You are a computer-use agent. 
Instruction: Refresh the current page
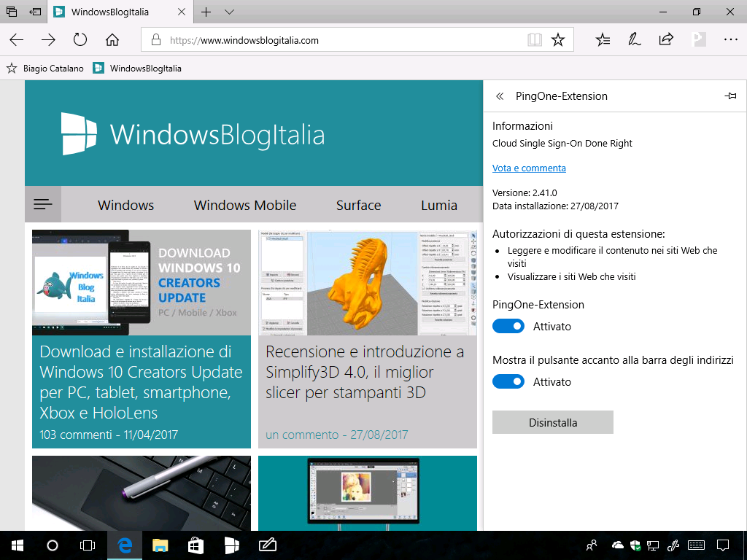(x=80, y=39)
